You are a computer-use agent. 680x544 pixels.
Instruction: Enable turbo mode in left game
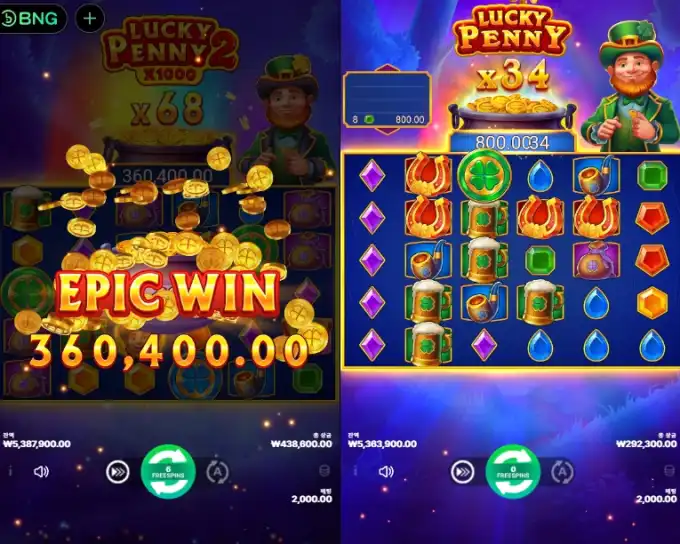pyautogui.click(x=118, y=472)
